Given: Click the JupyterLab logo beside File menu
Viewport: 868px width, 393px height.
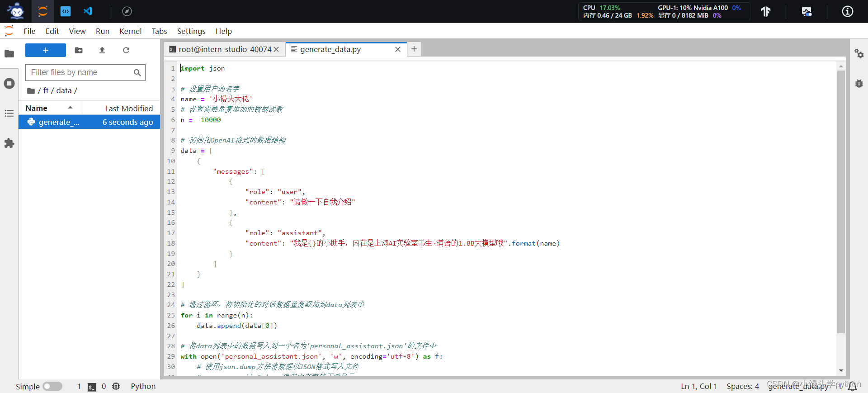Looking at the screenshot, I should 9,31.
